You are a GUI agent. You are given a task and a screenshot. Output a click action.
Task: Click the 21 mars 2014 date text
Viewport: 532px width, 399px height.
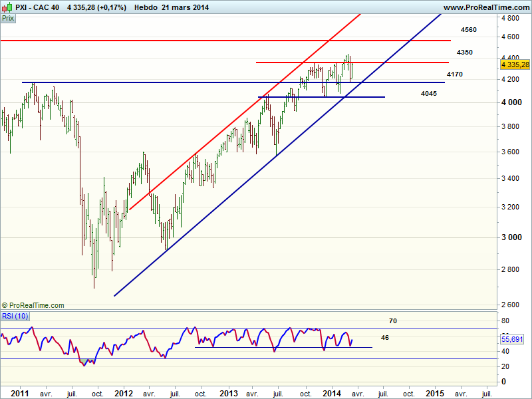190,7
